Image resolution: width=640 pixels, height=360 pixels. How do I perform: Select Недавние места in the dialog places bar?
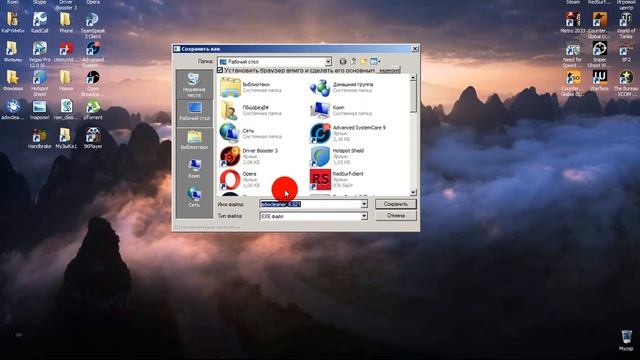click(x=194, y=85)
